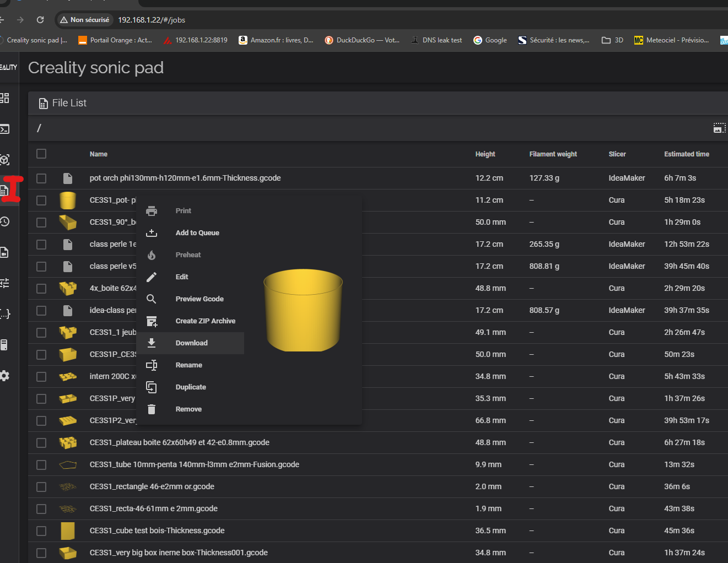The image size is (728, 563).
Task: Click the browser forward arrow
Action: pyautogui.click(x=20, y=20)
